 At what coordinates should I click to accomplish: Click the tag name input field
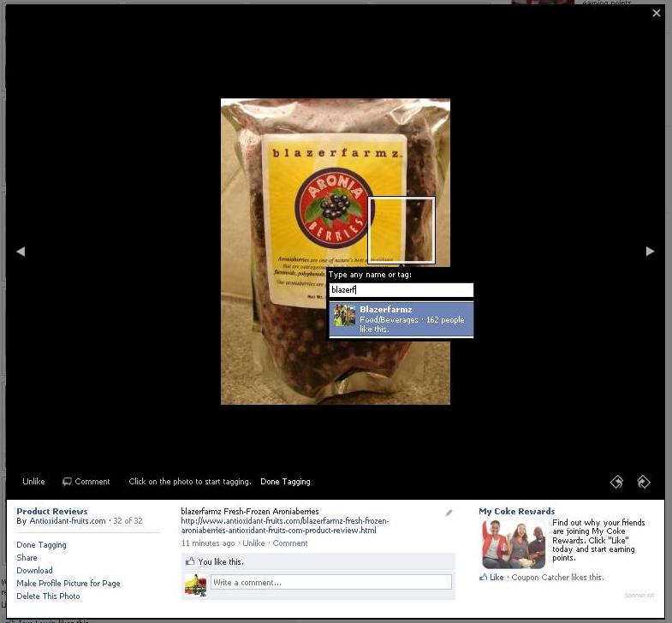tap(401, 290)
